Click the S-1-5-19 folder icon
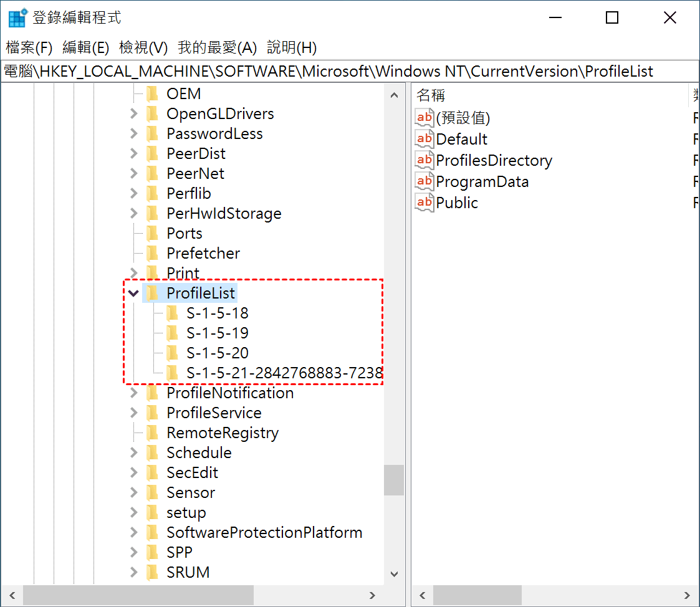Screen dimensions: 700x607 [x=172, y=333]
